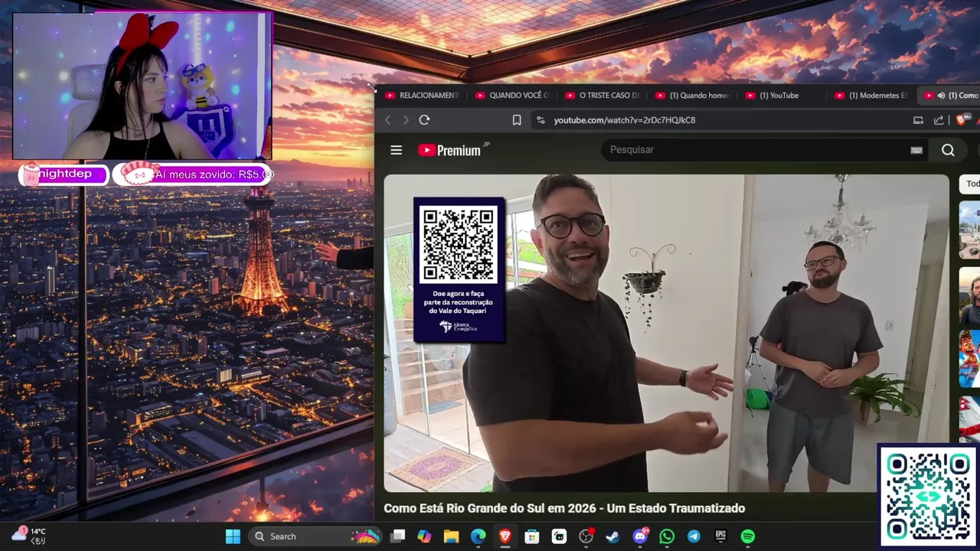This screenshot has width=980, height=551.
Task: Switch to QUANDO VOCÊ tab
Action: click(513, 96)
